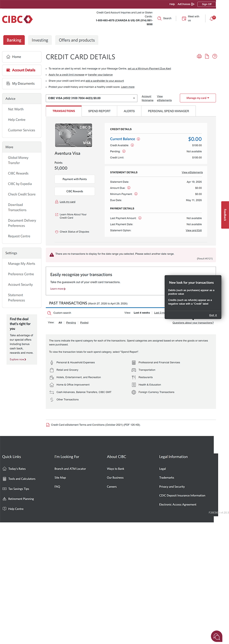
Task: Click the CIBC logo
Action: (17, 19)
